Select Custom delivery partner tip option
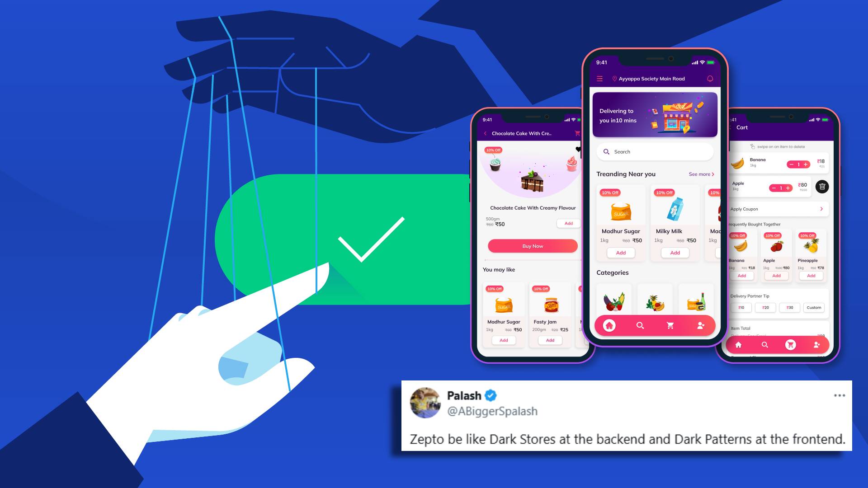 (814, 307)
